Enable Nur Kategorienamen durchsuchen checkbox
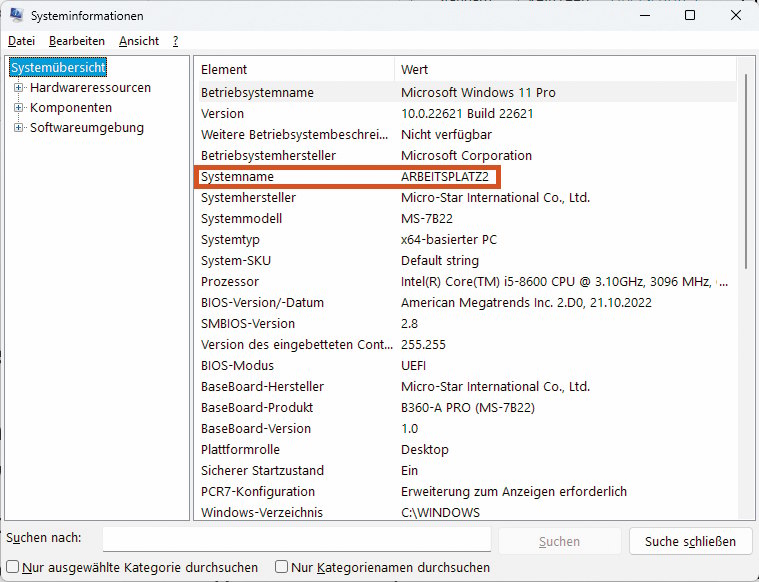This screenshot has width=759, height=582. tap(281, 567)
